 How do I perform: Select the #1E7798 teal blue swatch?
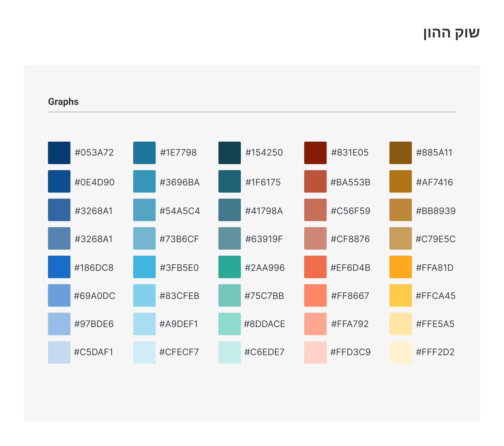coord(144,153)
